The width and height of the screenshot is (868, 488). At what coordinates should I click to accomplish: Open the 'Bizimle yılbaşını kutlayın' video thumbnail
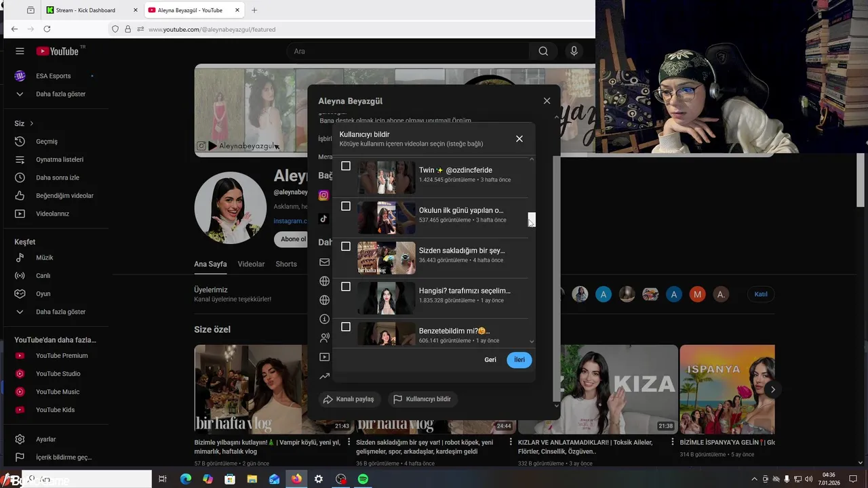251,389
